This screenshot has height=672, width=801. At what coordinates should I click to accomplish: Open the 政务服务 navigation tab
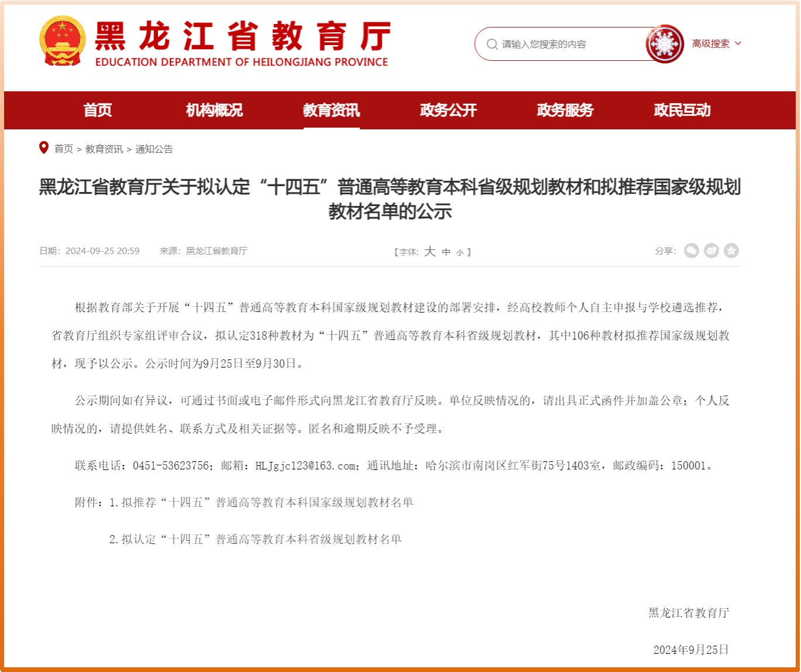[x=566, y=110]
